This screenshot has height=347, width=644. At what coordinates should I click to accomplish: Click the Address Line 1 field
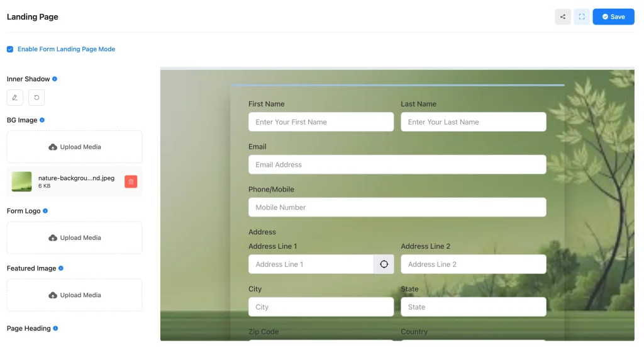(x=311, y=265)
